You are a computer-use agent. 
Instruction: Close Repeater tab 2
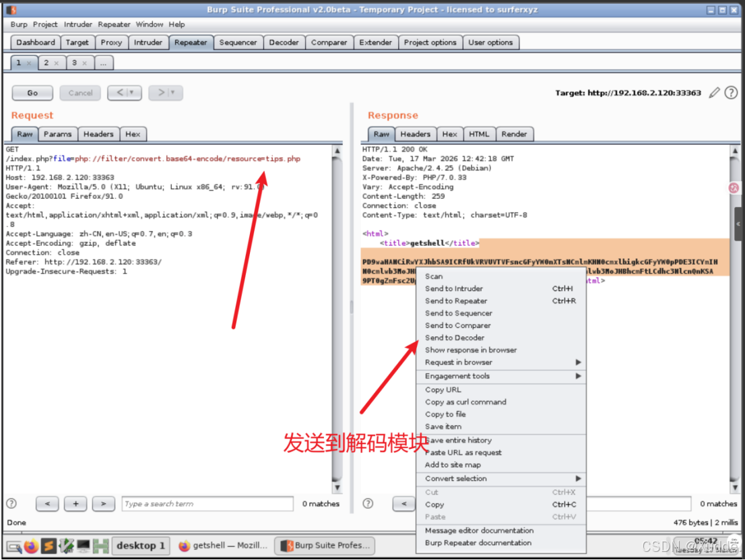57,63
